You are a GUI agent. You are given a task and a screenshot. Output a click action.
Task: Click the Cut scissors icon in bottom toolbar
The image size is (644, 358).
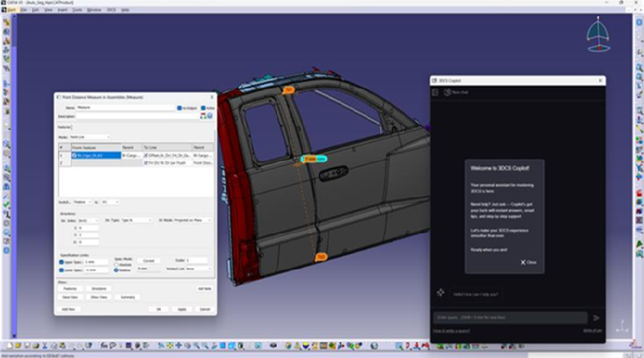coord(44,346)
